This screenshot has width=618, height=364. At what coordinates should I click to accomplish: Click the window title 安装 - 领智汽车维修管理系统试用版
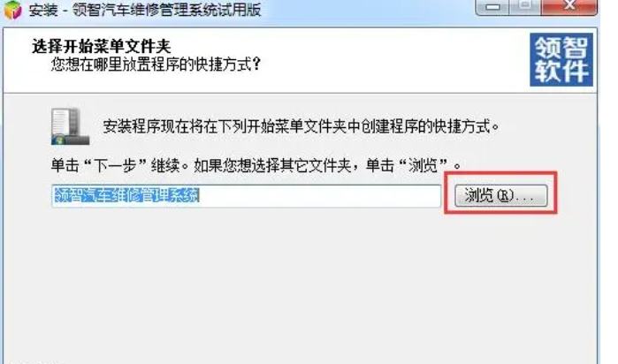click(x=145, y=10)
